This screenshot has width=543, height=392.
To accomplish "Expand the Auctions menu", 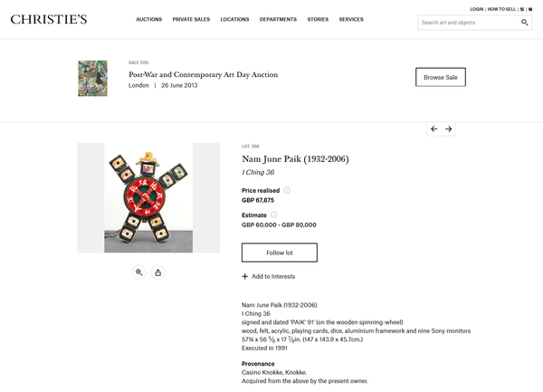I will [x=149, y=19].
